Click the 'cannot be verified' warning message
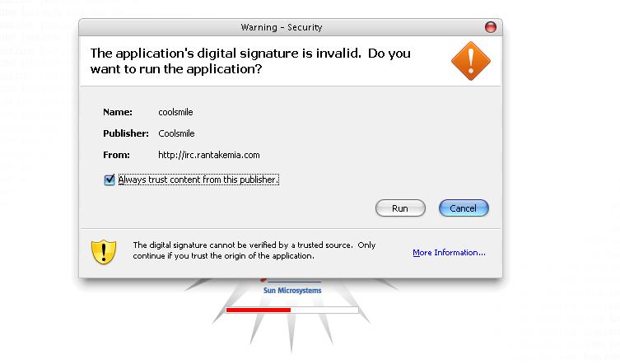The width and height of the screenshot is (620, 364). (x=254, y=250)
